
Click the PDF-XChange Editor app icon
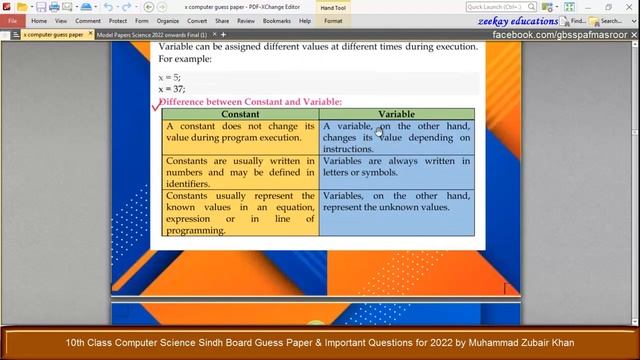pos(7,7)
